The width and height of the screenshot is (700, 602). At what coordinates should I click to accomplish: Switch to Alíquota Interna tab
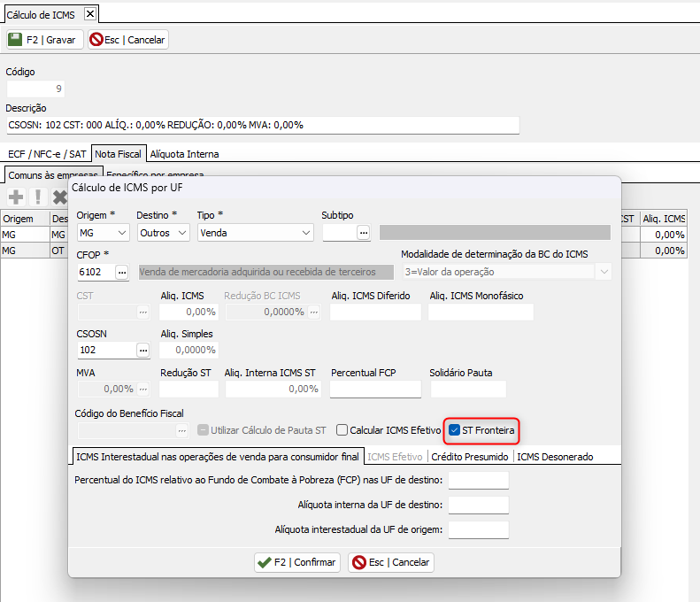[x=184, y=153]
